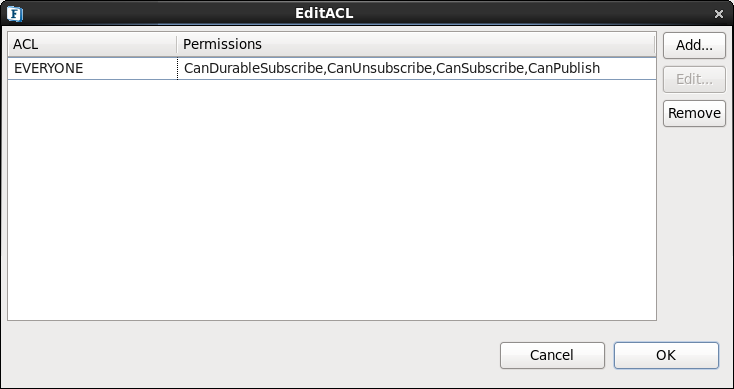Screen dimensions: 734x389
Task: Sort by the ACL column header
Action: (x=92, y=44)
